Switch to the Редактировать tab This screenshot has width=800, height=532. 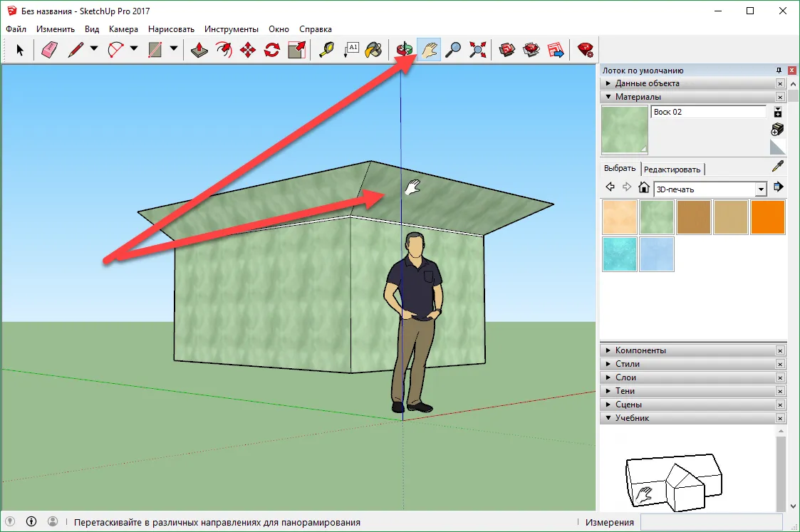673,169
